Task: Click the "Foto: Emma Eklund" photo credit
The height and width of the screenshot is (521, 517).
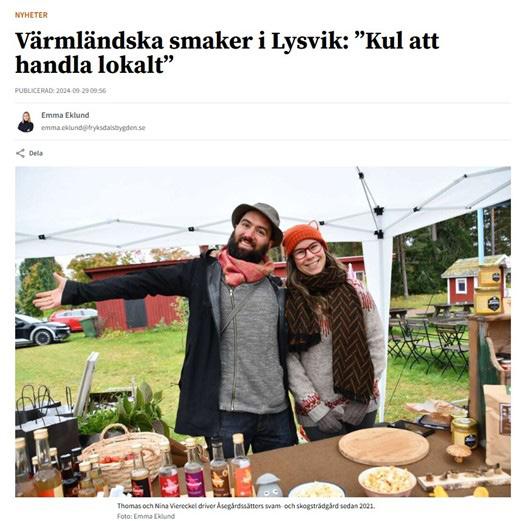Action: 146,516
